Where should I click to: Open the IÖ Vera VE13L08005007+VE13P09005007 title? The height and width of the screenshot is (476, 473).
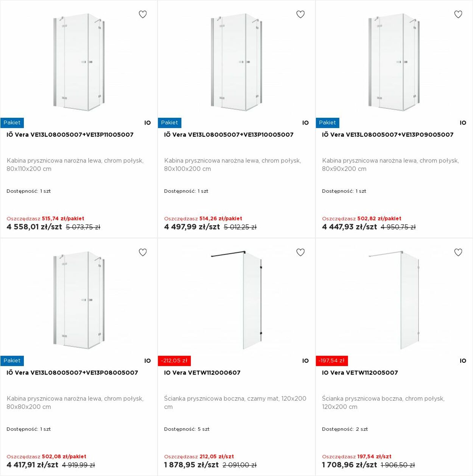coord(388,134)
